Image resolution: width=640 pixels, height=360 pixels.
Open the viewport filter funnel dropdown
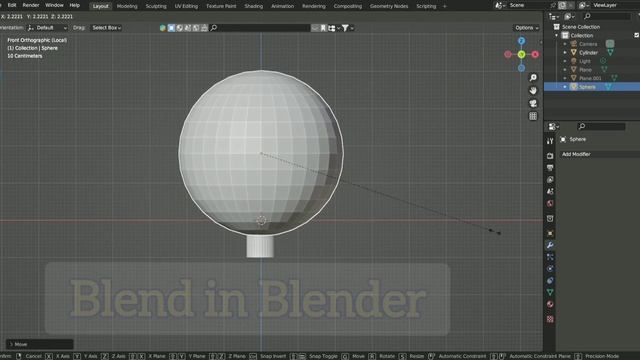347,28
